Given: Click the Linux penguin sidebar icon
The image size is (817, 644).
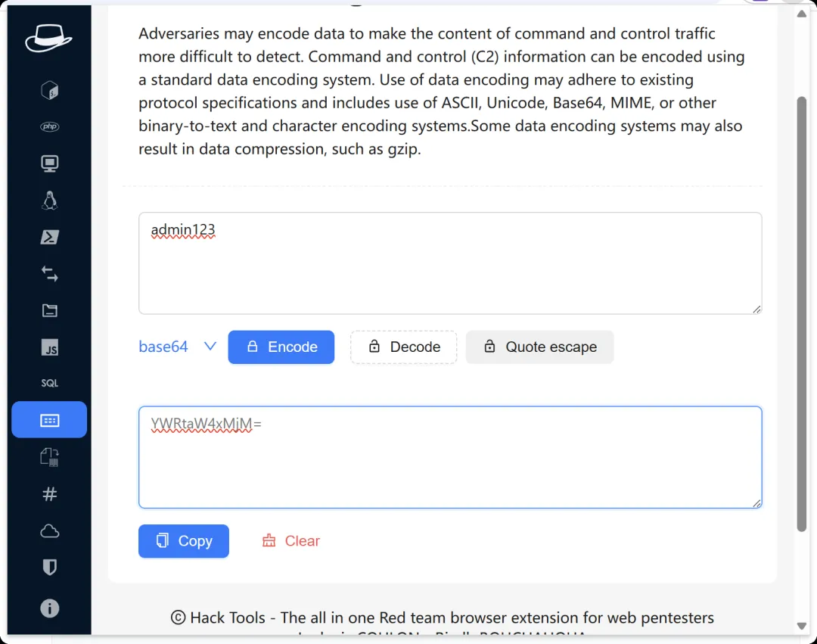Looking at the screenshot, I should coord(50,201).
